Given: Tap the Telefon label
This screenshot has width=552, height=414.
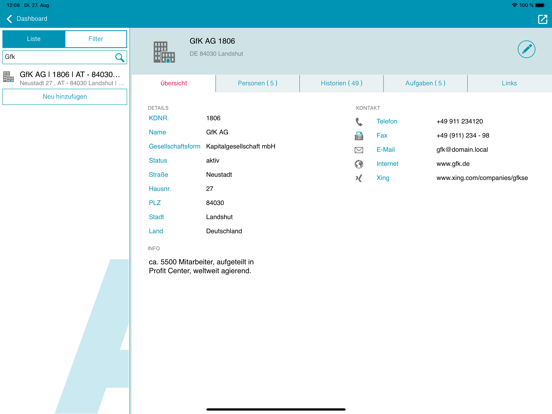Looking at the screenshot, I should [387, 121].
